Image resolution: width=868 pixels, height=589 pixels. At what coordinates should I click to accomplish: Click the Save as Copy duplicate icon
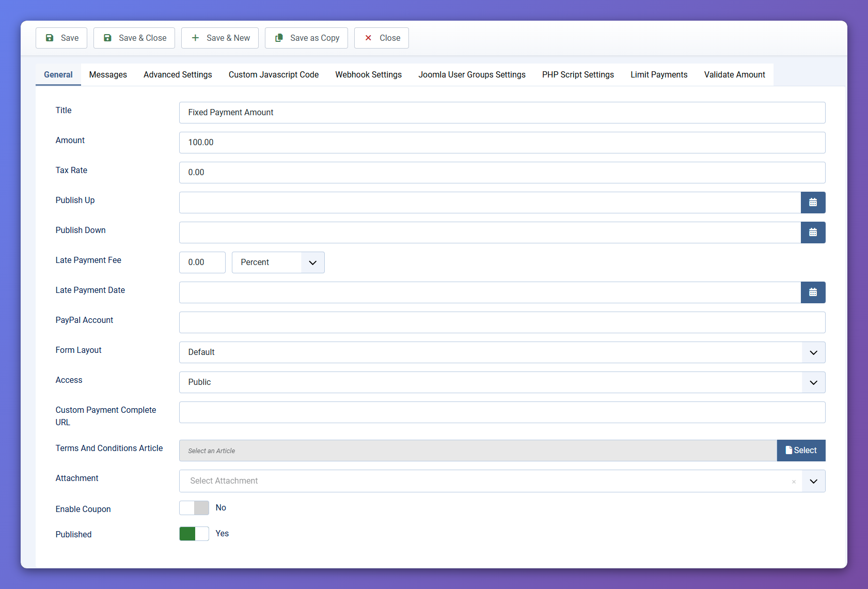[x=279, y=38]
